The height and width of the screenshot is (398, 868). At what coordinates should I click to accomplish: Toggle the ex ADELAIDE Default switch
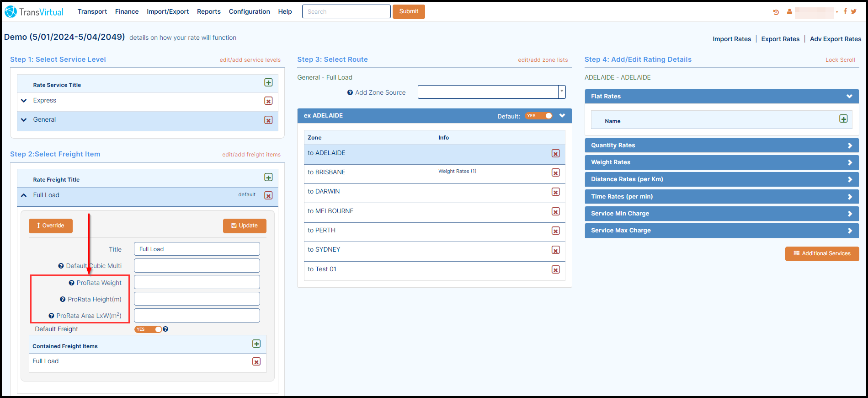click(x=538, y=116)
